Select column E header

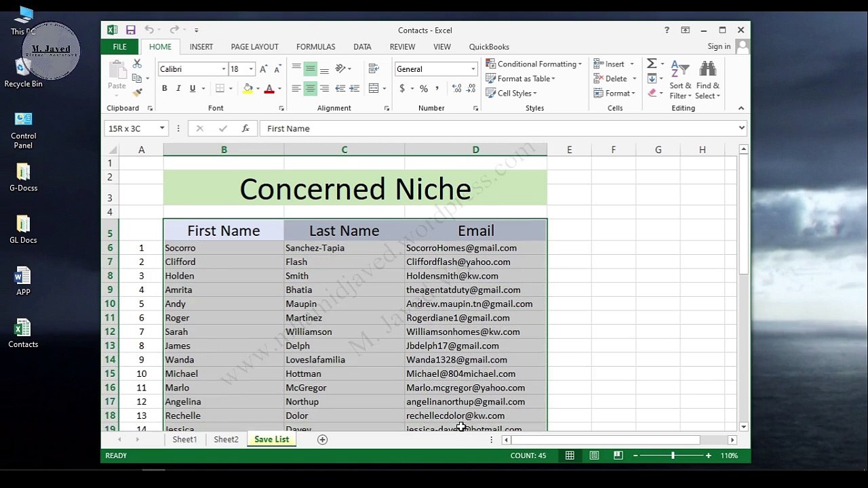[x=569, y=150]
